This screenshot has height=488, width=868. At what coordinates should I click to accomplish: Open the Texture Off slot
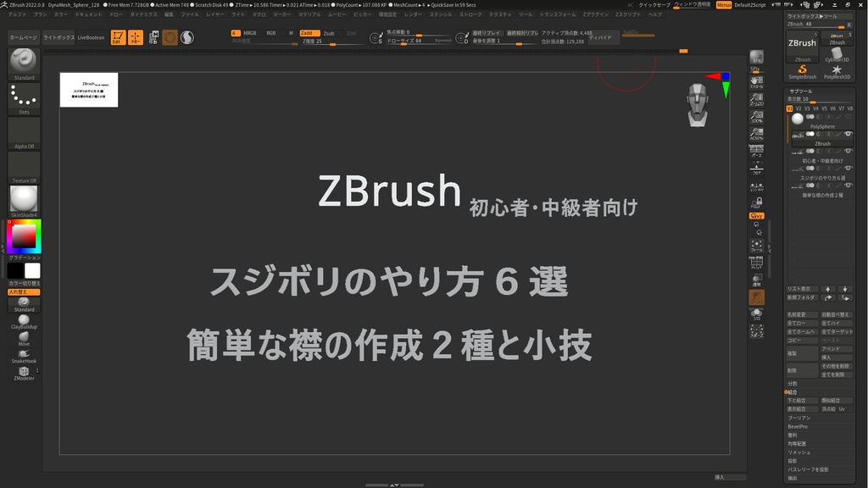coord(24,168)
